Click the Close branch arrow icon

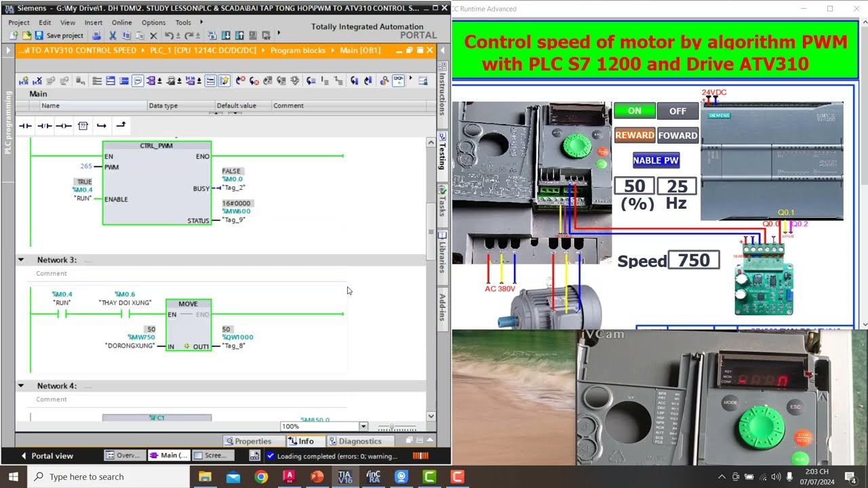[x=121, y=125]
